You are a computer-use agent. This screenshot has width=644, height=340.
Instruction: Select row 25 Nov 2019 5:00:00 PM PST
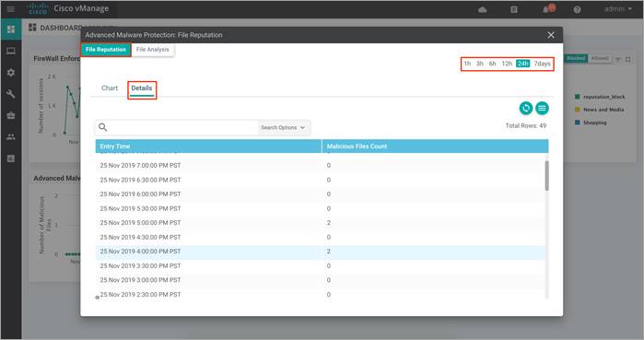(321, 223)
